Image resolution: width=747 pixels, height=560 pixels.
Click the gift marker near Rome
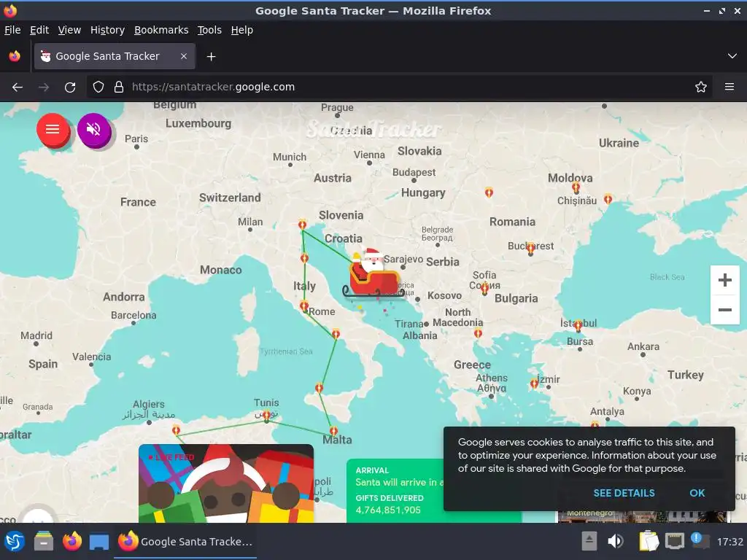pyautogui.click(x=304, y=306)
